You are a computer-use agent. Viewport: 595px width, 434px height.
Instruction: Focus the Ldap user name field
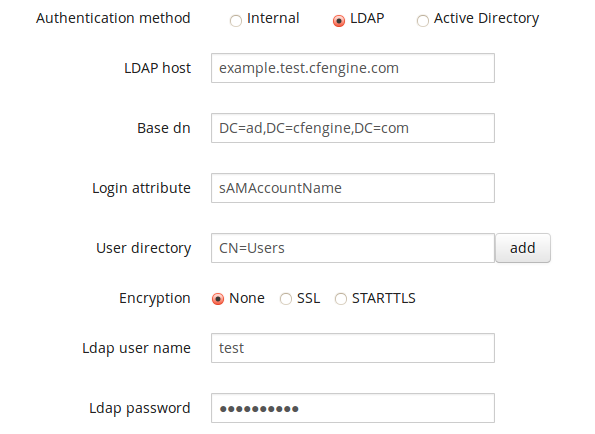pyautogui.click(x=353, y=348)
